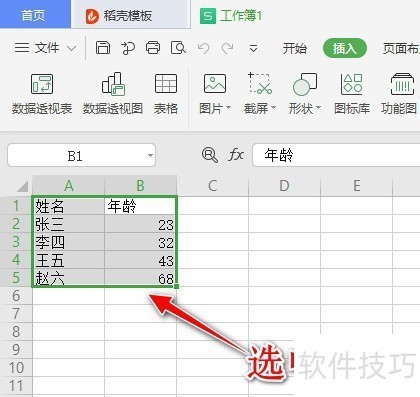Click cell containing 张三

(69, 224)
